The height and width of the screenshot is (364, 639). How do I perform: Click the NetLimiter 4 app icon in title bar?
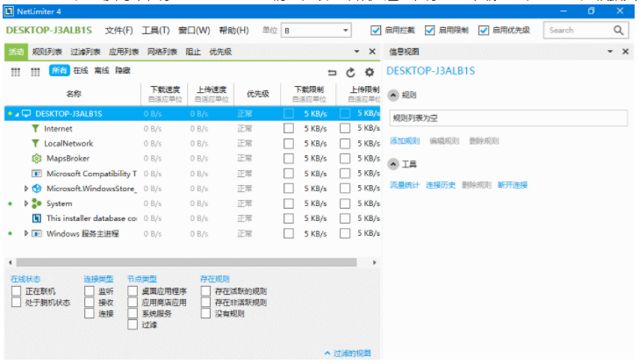[9, 11]
